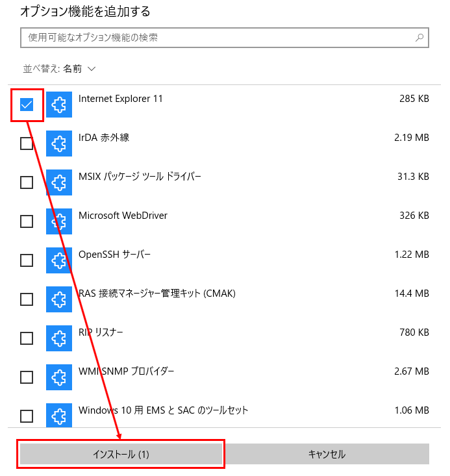Viewport: 450px width, 476px height.
Task: Check the IrDA 赤外線 checkbox
Action: click(x=27, y=144)
